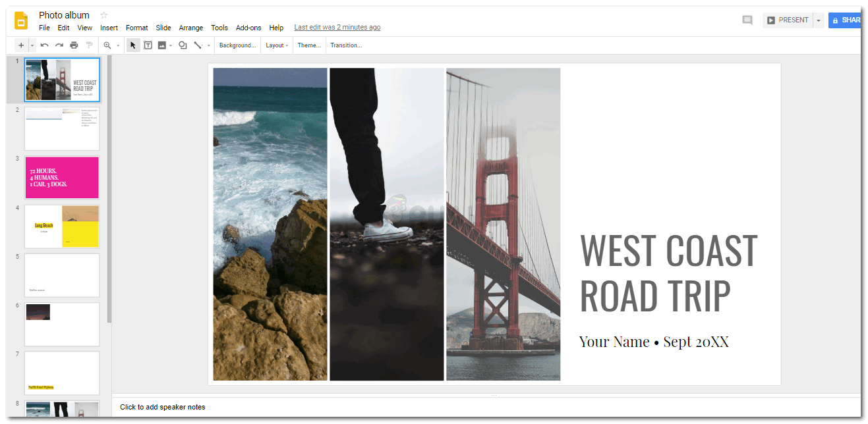Open the Edit menu

(63, 28)
